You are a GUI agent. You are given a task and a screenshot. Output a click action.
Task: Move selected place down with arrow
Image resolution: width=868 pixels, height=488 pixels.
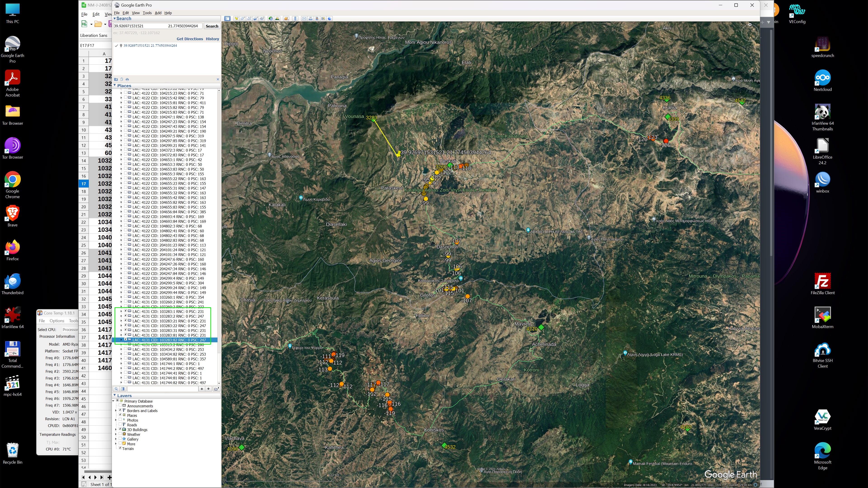point(209,389)
